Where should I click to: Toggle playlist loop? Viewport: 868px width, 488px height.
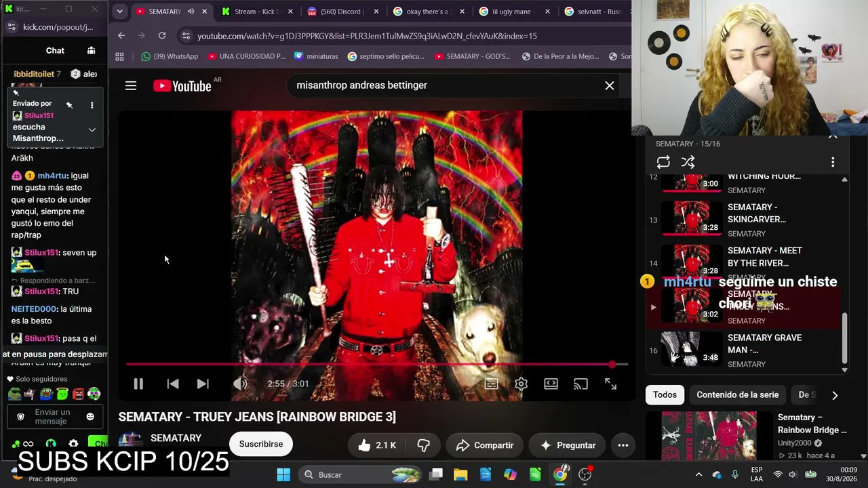(x=663, y=162)
